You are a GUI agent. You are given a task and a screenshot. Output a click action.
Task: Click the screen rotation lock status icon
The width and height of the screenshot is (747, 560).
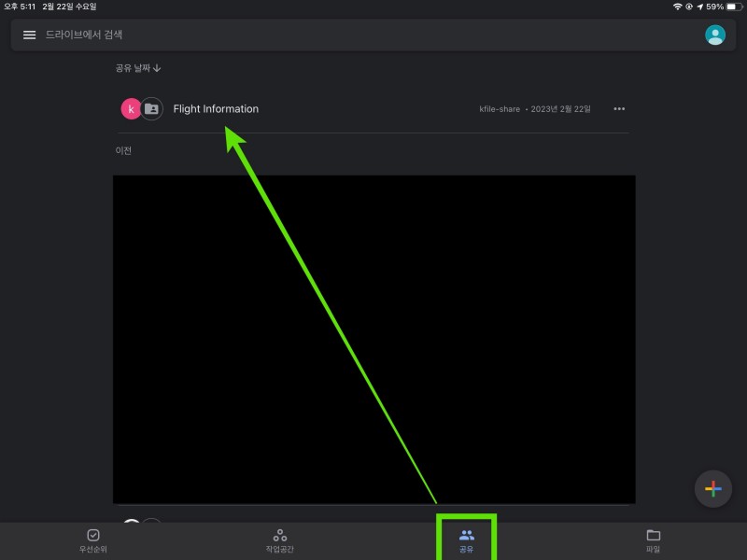click(688, 7)
